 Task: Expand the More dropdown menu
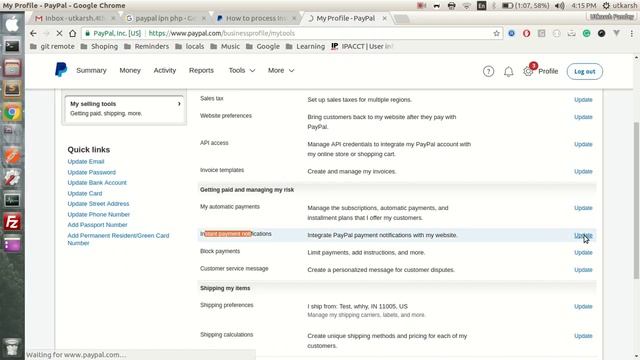(281, 70)
